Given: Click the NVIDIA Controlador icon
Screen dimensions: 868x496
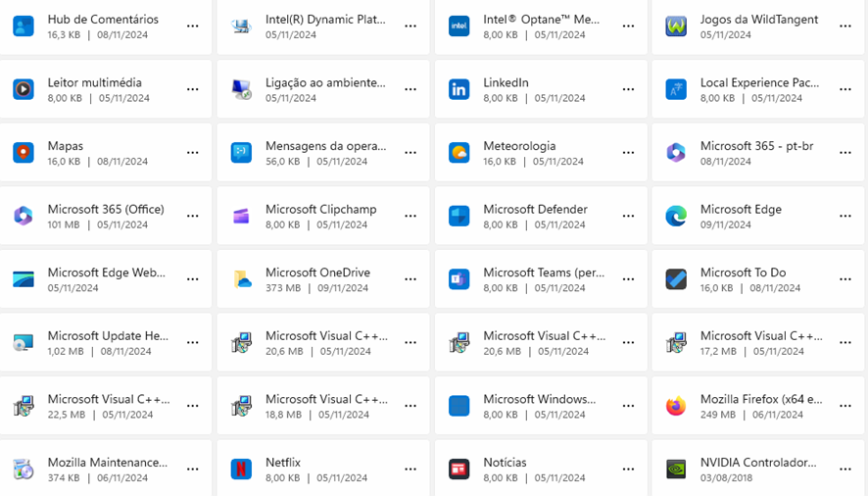Looking at the screenshot, I should tap(676, 469).
